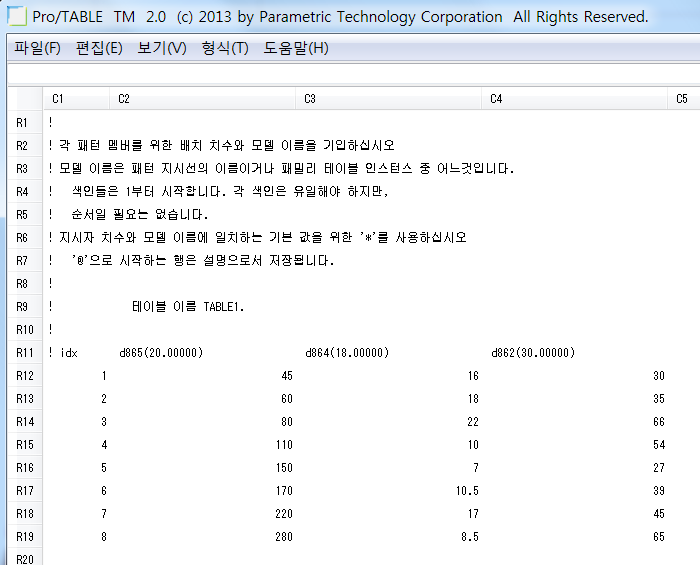Select column header C2
Screen dimensions: 700x565
pyautogui.click(x=202, y=99)
